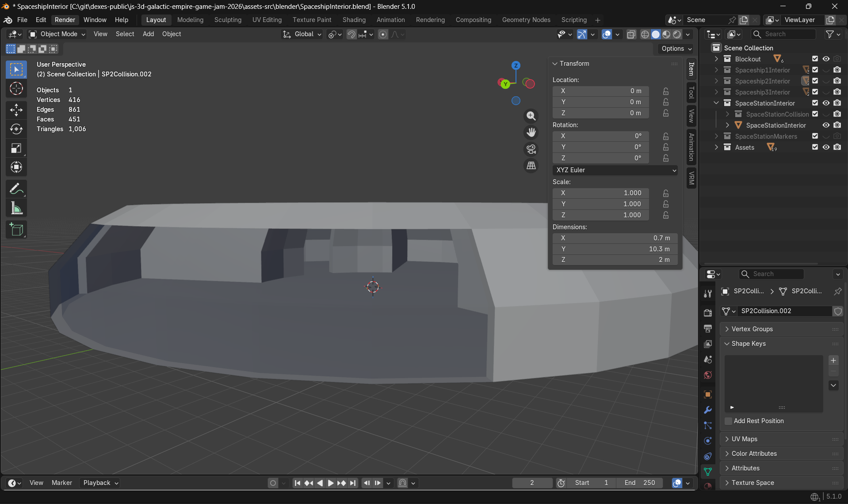Image resolution: width=848 pixels, height=504 pixels.
Task: Select the Scale tool in the toolbar
Action: pyautogui.click(x=16, y=148)
